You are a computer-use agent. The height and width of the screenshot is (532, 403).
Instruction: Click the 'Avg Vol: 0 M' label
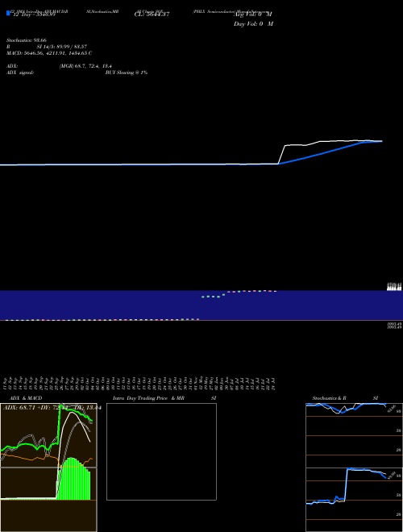coord(253,15)
